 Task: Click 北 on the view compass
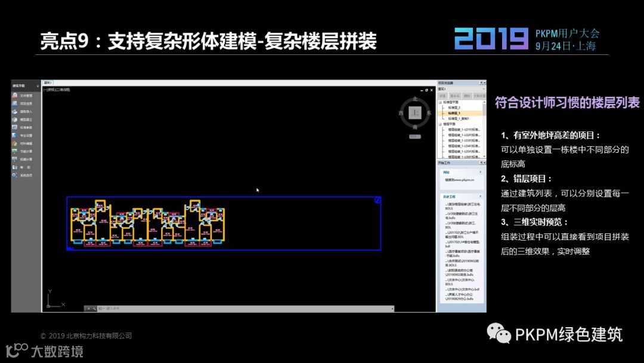pyautogui.click(x=415, y=99)
